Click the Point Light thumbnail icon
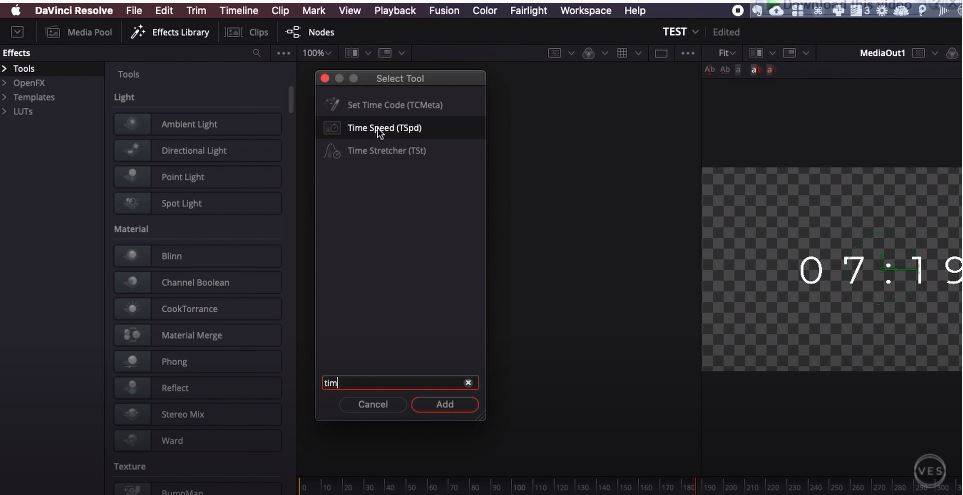 click(x=131, y=177)
